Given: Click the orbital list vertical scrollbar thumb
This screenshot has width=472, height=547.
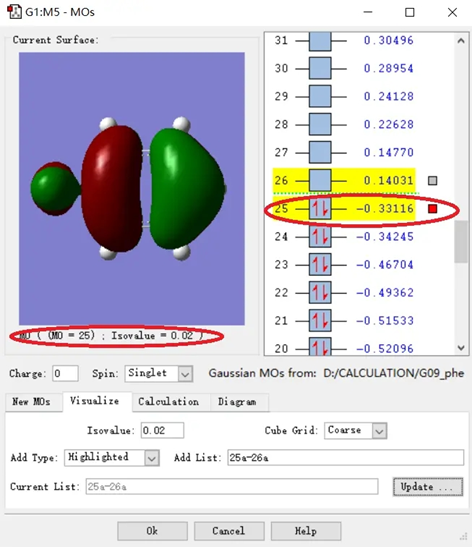Looking at the screenshot, I should [461, 241].
